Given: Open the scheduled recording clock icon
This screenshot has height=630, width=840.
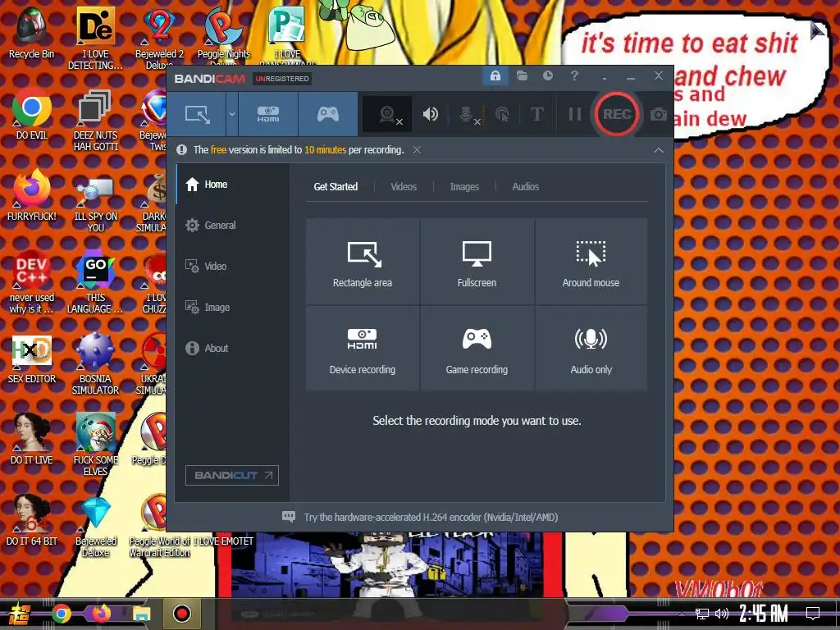Looking at the screenshot, I should [547, 76].
